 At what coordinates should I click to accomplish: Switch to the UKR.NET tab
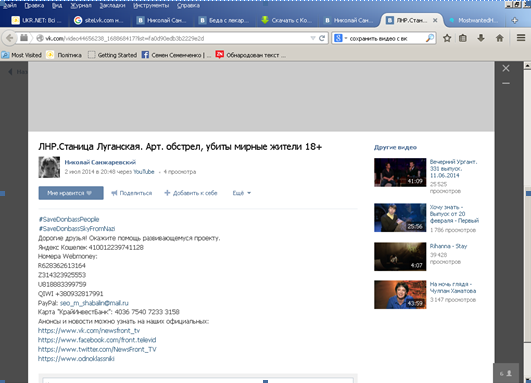pyautogui.click(x=37, y=20)
